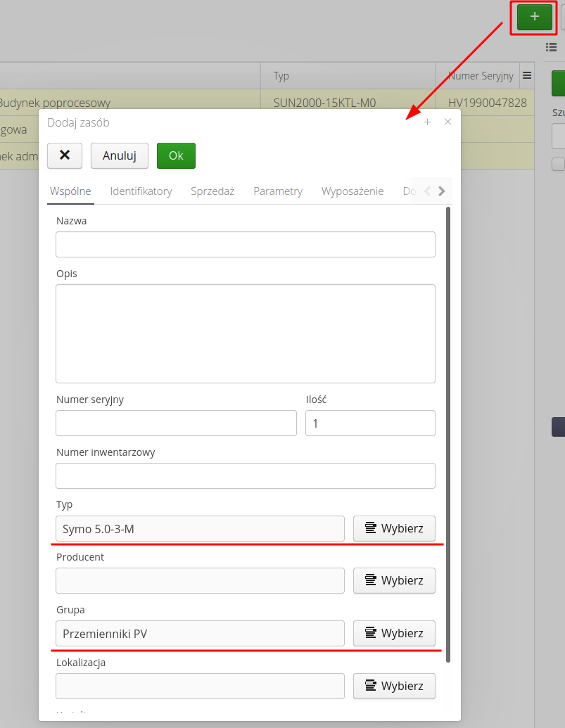565x728 pixels.
Task: Toggle the checkbox in the right panel
Action: click(558, 164)
